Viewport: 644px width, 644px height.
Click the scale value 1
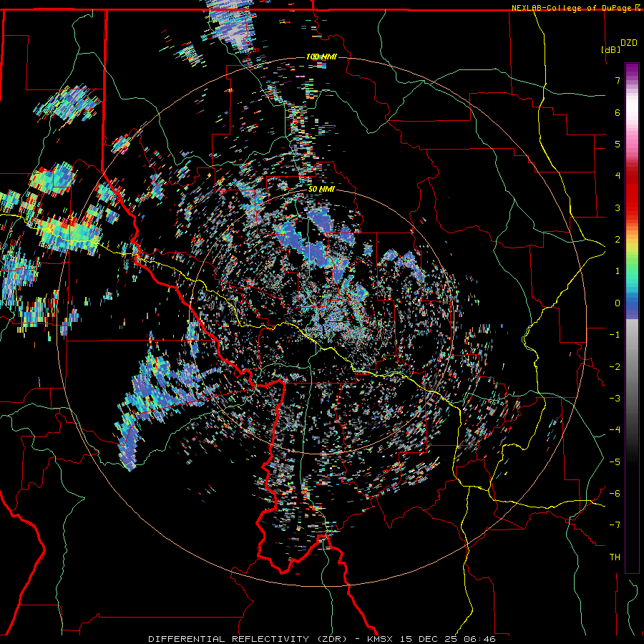(x=618, y=271)
